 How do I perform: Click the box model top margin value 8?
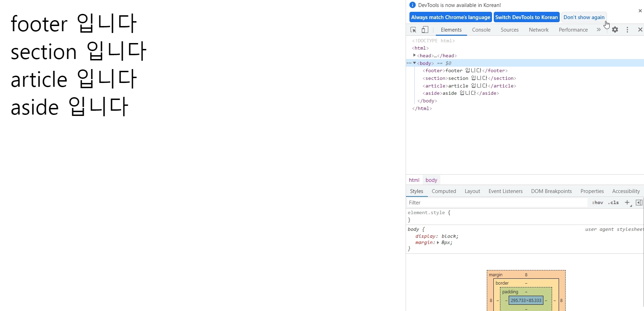526,275
